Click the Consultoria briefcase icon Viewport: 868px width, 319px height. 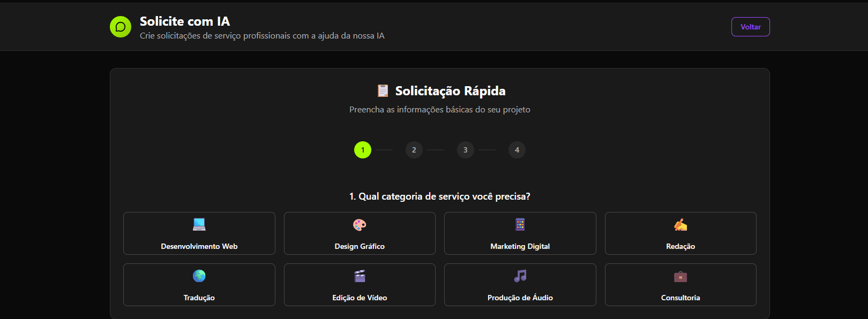680,276
